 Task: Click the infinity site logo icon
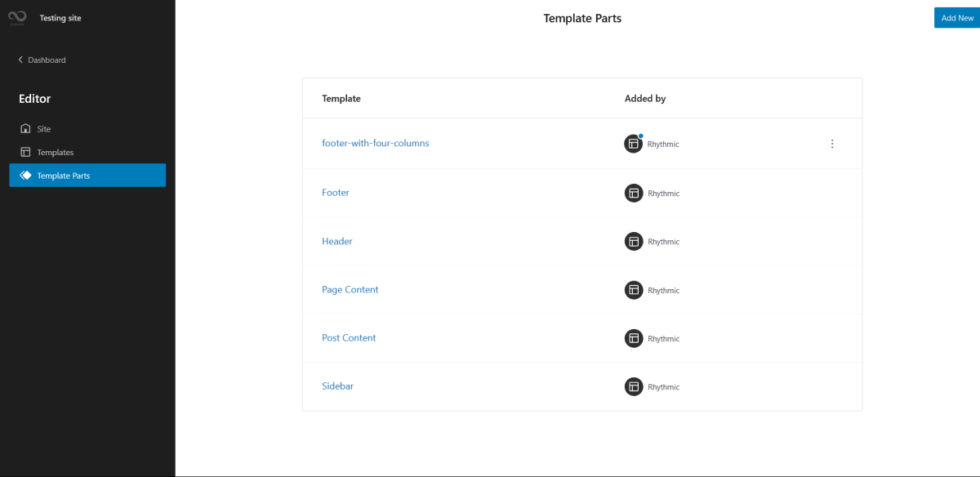click(17, 18)
